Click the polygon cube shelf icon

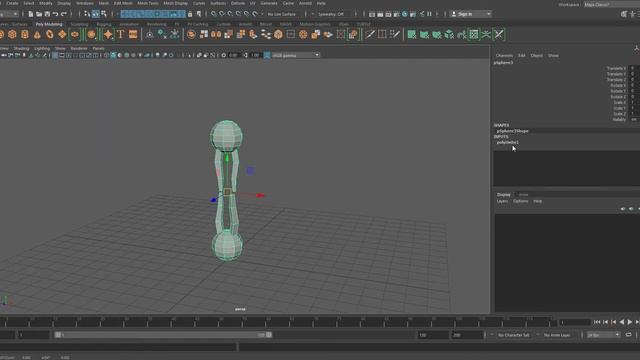pyautogui.click(x=12, y=35)
